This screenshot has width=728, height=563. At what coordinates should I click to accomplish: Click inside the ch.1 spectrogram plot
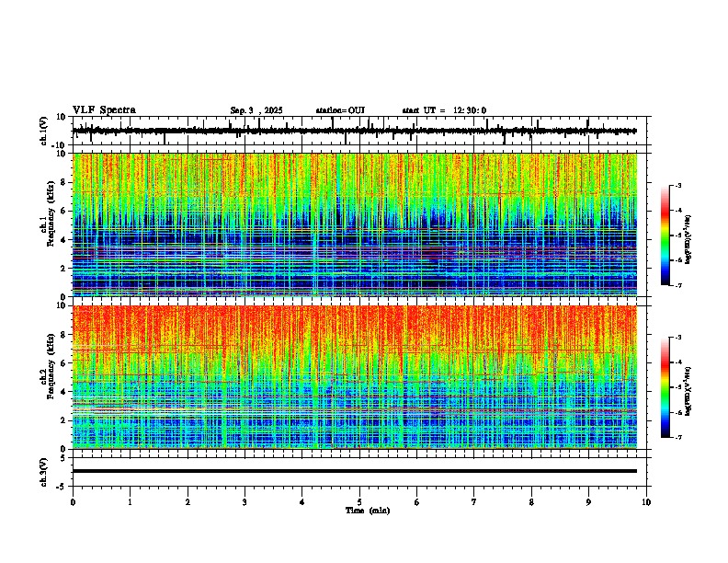[x=355, y=224]
